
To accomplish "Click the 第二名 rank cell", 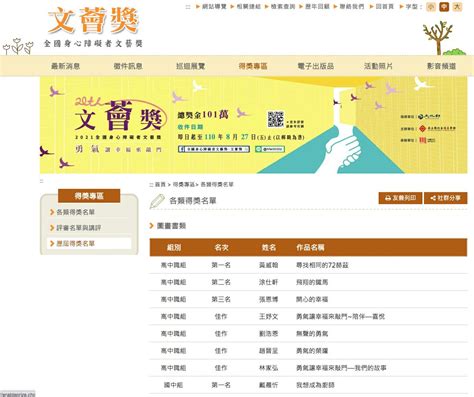I will 221,282.
